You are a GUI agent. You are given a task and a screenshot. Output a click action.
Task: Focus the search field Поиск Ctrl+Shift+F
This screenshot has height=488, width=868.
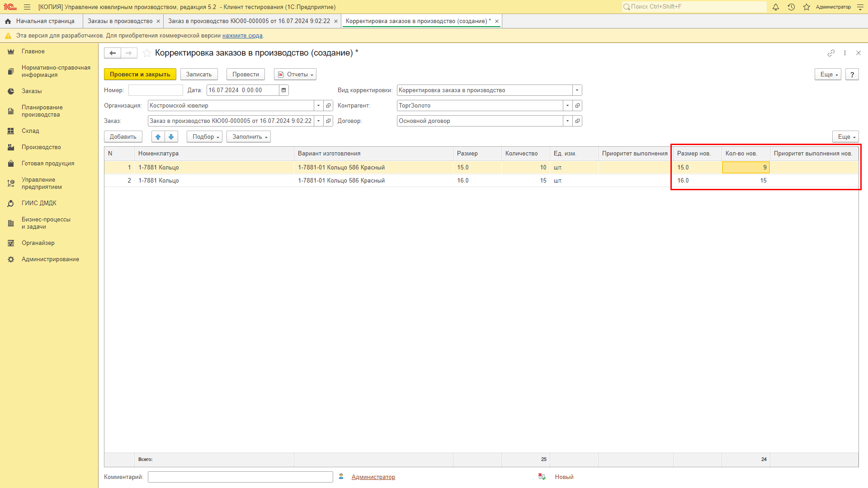[694, 7]
